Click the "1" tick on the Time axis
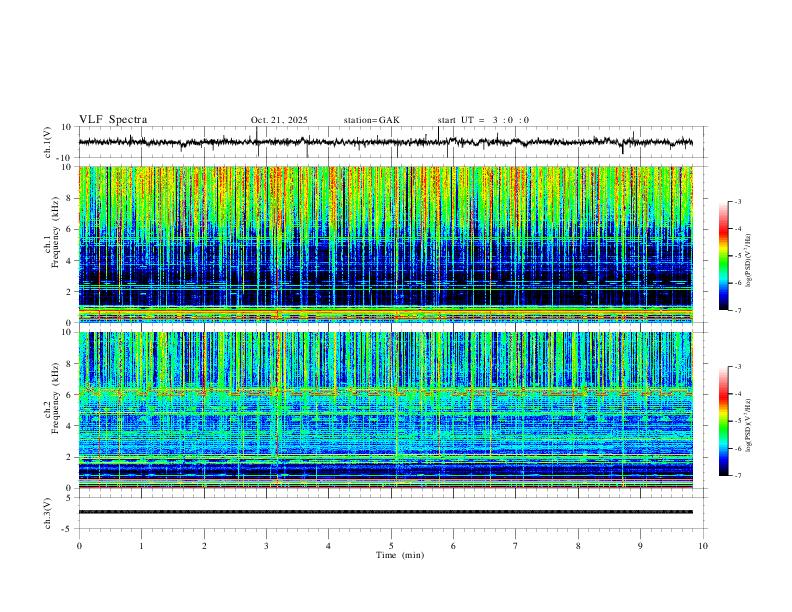 click(x=141, y=546)
